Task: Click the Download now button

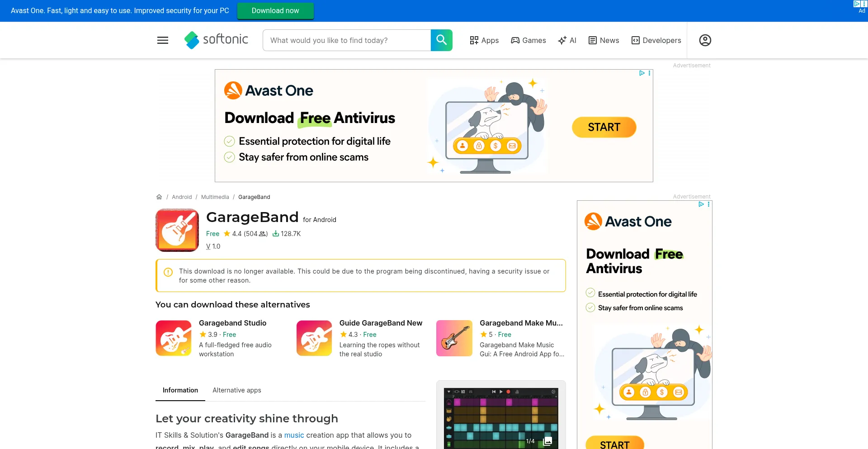Action: pyautogui.click(x=275, y=10)
